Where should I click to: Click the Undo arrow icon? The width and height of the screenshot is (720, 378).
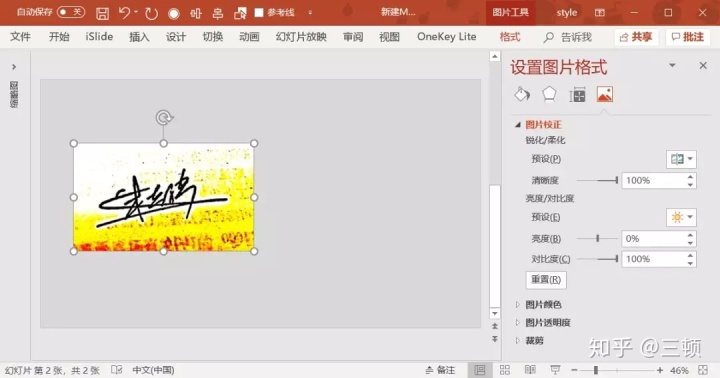tap(124, 13)
